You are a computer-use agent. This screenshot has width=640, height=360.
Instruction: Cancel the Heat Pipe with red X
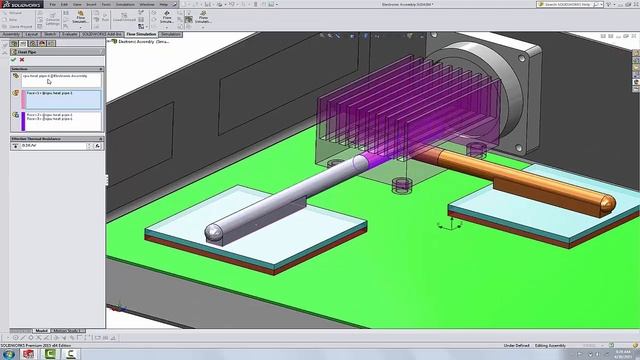(22, 60)
